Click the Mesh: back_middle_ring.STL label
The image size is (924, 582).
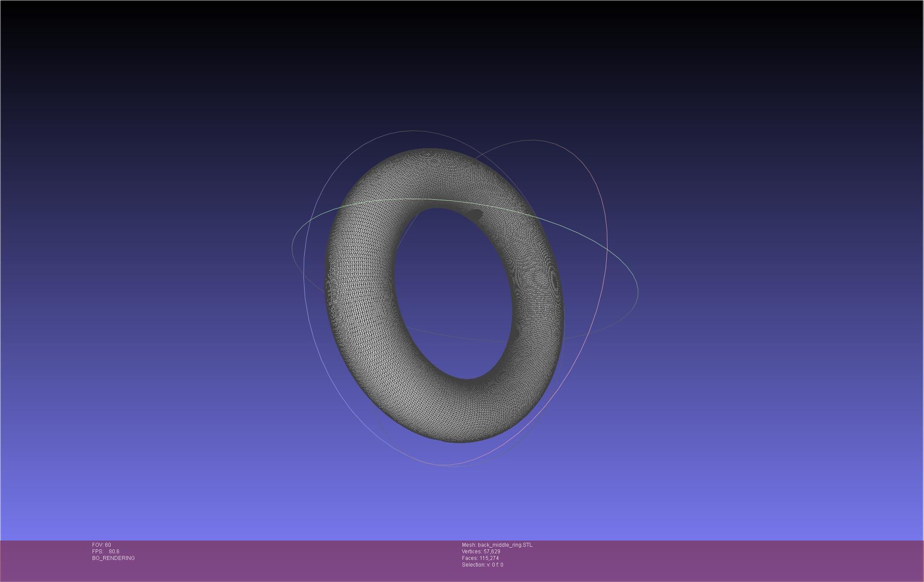pos(497,545)
